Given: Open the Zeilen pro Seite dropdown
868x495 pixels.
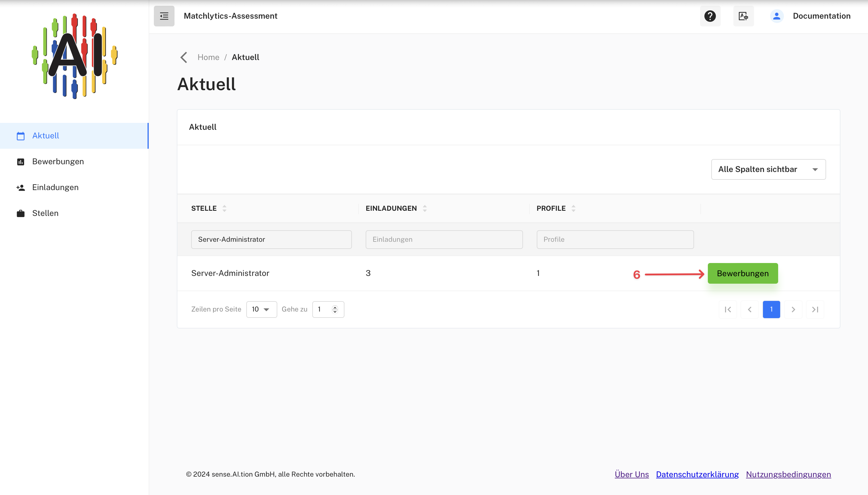Looking at the screenshot, I should [261, 310].
